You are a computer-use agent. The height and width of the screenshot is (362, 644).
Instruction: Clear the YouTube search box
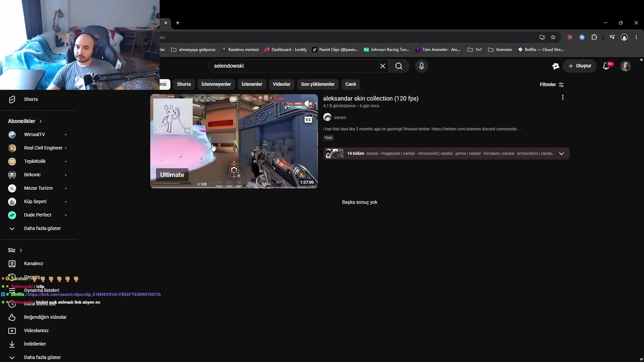click(382, 66)
